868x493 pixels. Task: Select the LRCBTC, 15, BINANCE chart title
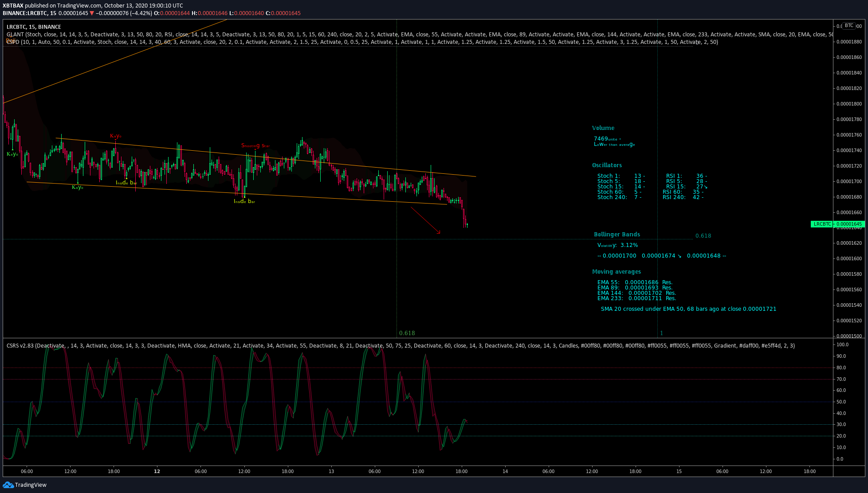pyautogui.click(x=34, y=27)
